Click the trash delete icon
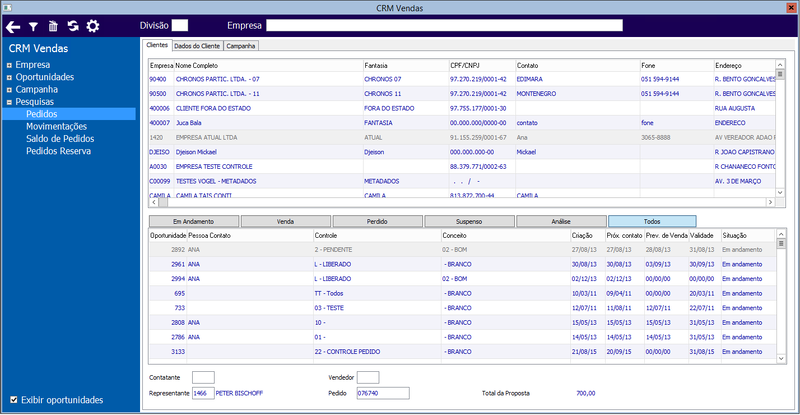 [53, 26]
